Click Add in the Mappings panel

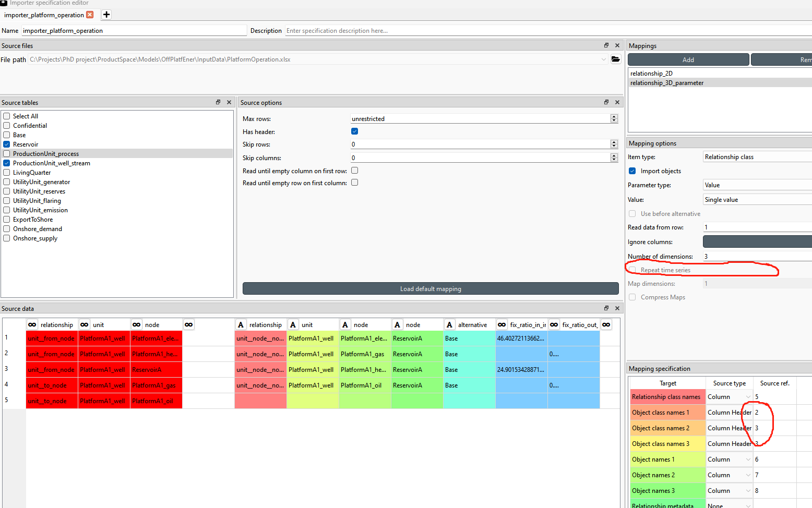tap(688, 59)
